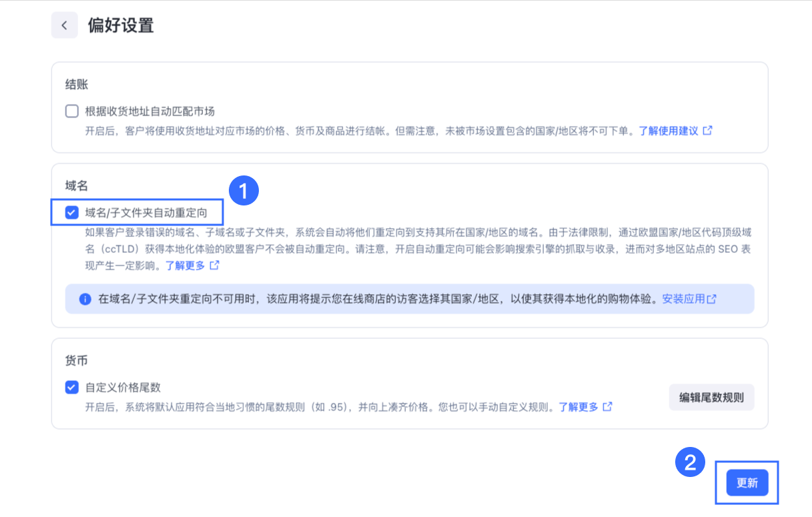The height and width of the screenshot is (517, 812).
Task: Click the 结账 section heading
Action: [x=77, y=85]
